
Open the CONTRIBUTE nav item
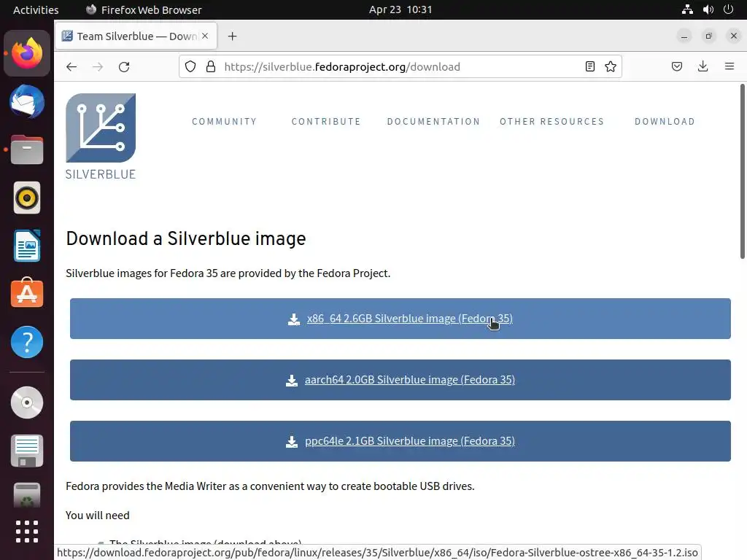(326, 122)
